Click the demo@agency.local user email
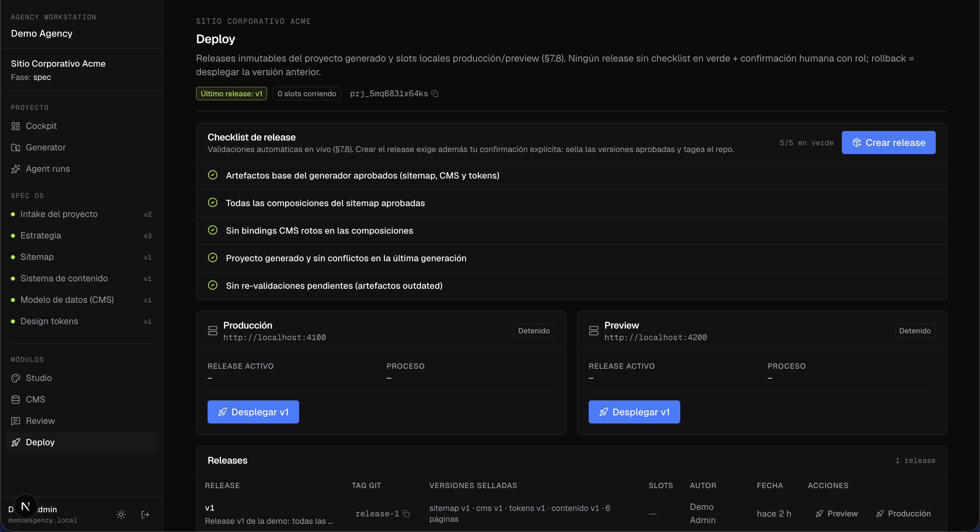This screenshot has width=980, height=532. 43,520
